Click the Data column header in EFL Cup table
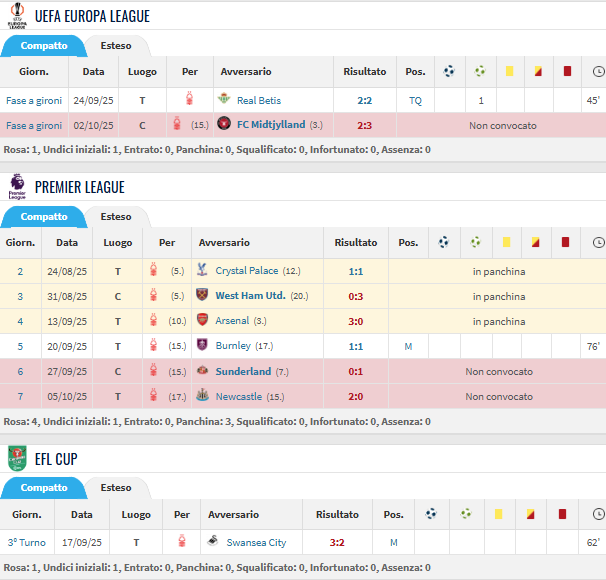606x580 pixels. pos(81,514)
